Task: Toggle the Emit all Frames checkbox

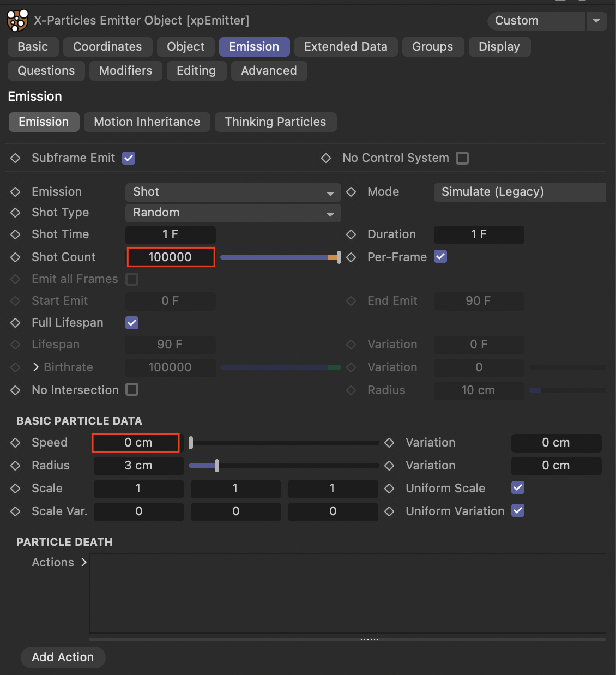Action: point(132,279)
